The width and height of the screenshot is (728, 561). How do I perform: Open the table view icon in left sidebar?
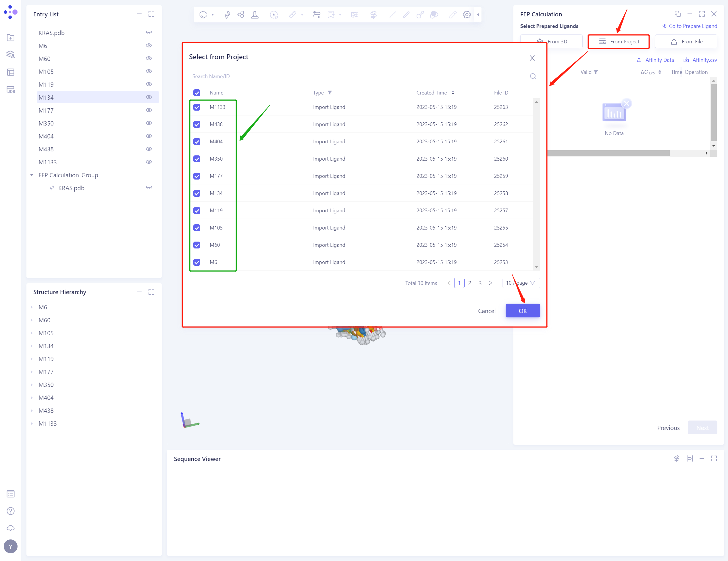click(x=11, y=72)
